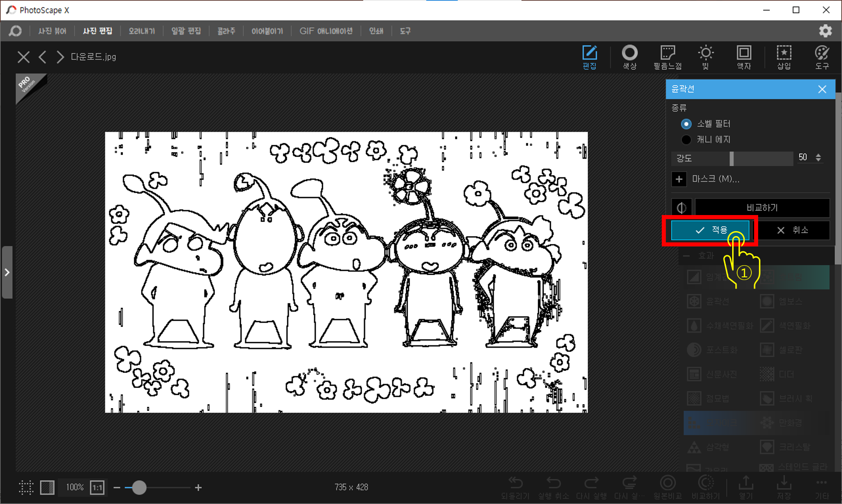Open the 도구 palette icon in toolbar
This screenshot has width=842, height=504.
pos(822,57)
